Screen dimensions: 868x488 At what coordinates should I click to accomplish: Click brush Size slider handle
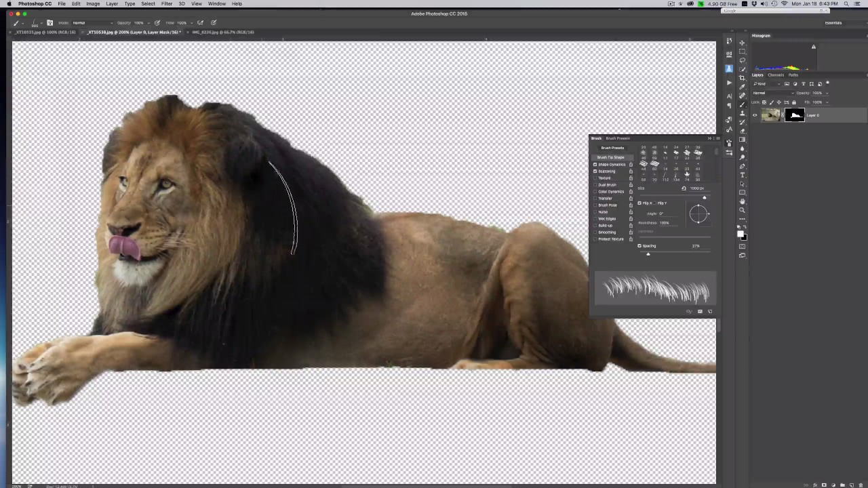click(704, 197)
